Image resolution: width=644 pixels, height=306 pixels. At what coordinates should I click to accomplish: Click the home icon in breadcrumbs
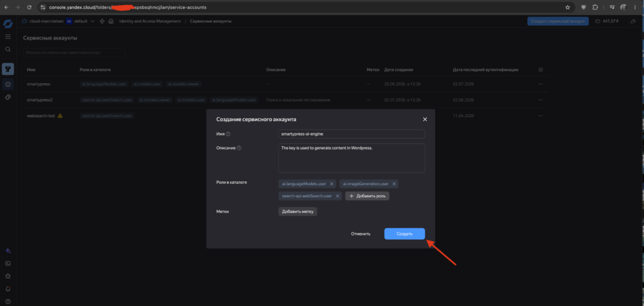(111, 21)
